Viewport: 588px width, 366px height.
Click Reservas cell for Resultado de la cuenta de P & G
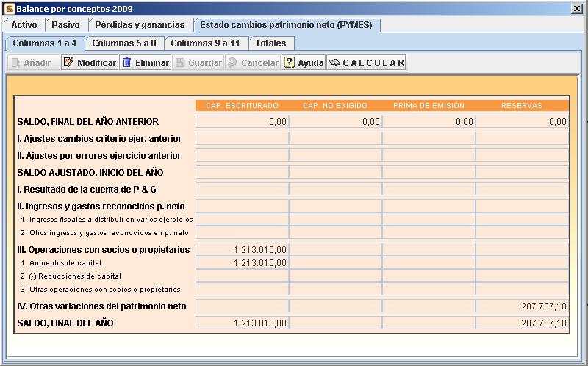coord(523,189)
